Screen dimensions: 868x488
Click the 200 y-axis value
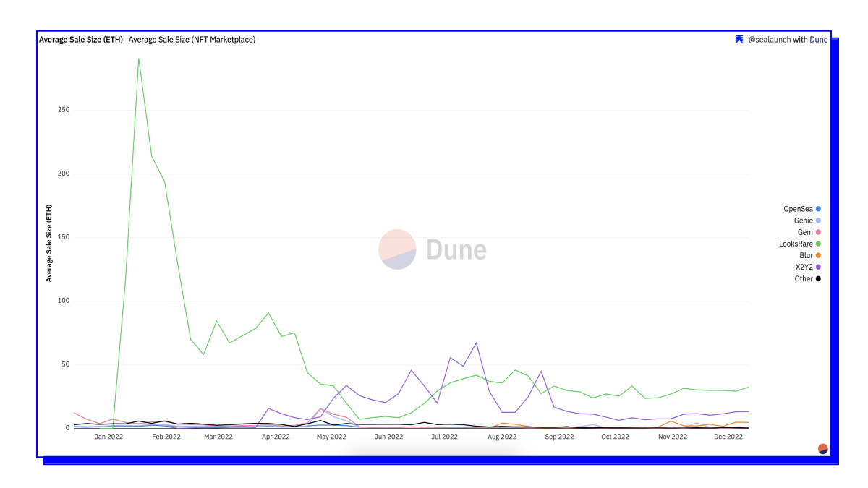[64, 174]
